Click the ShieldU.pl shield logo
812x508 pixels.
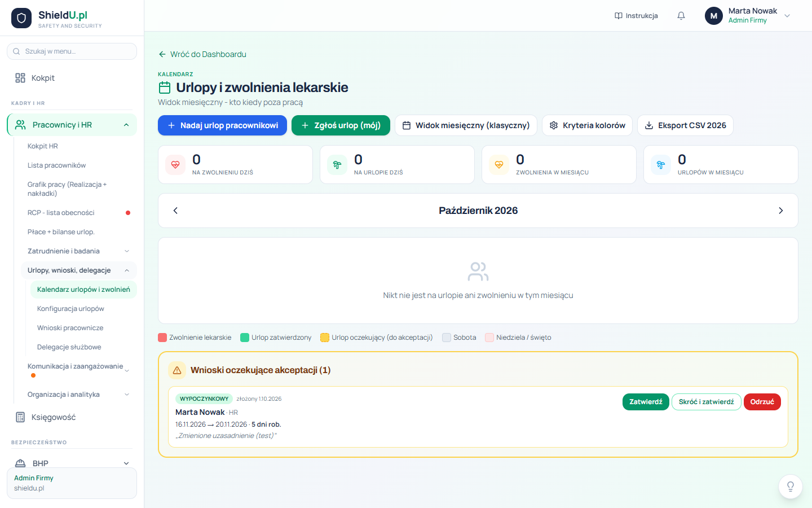coord(21,18)
